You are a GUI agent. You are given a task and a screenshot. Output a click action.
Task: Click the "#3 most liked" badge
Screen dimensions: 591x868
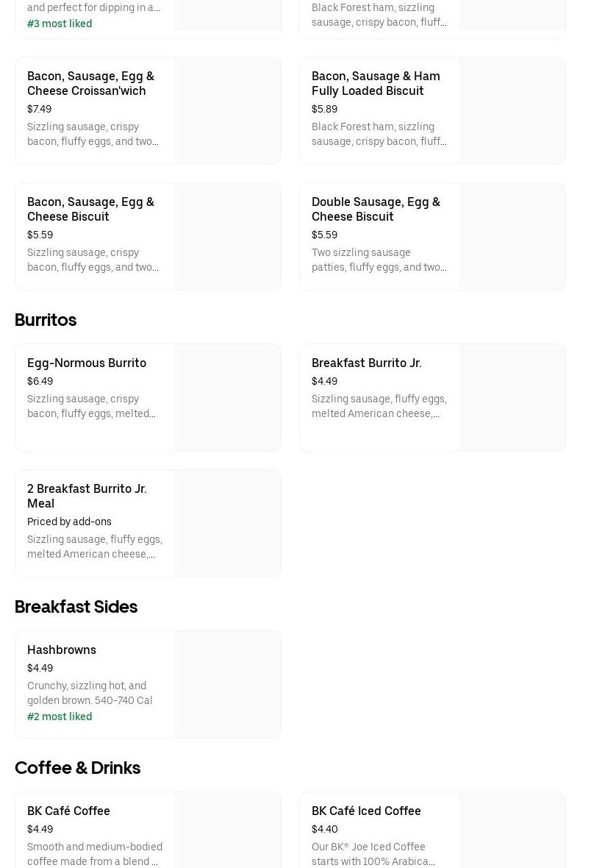point(60,24)
